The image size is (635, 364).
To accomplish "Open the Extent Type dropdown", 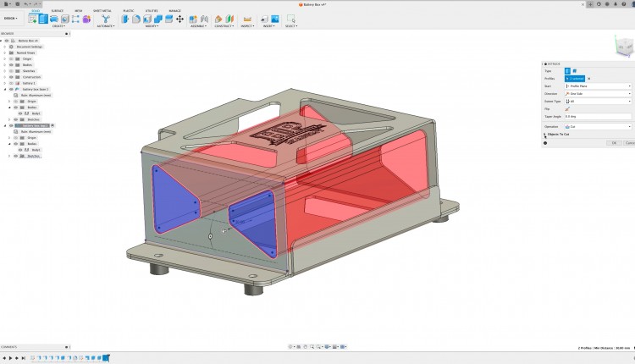I will (598, 102).
